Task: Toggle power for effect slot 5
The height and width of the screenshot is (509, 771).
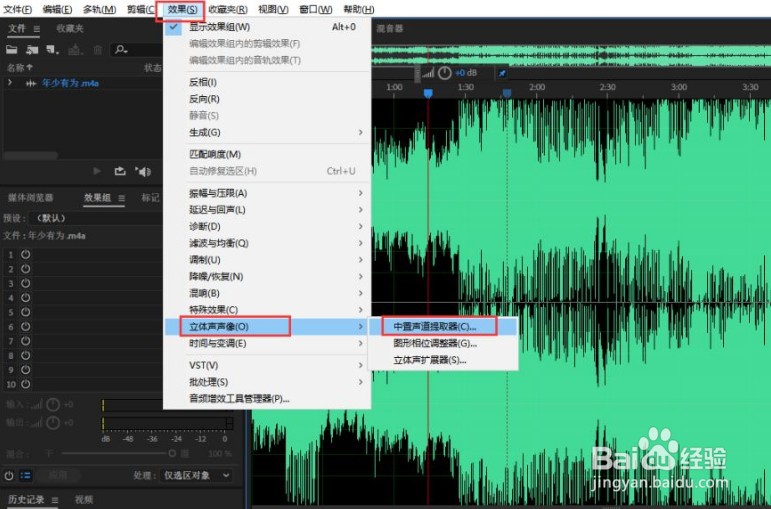Action: pos(26,312)
